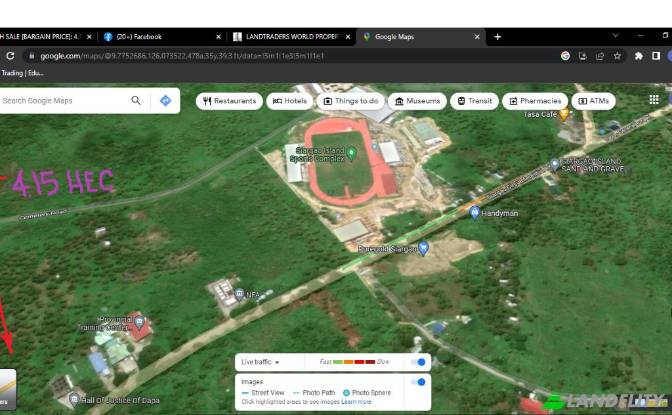672x415 pixels.
Task: Toggle the Live traffic layer switch
Action: pyautogui.click(x=419, y=362)
